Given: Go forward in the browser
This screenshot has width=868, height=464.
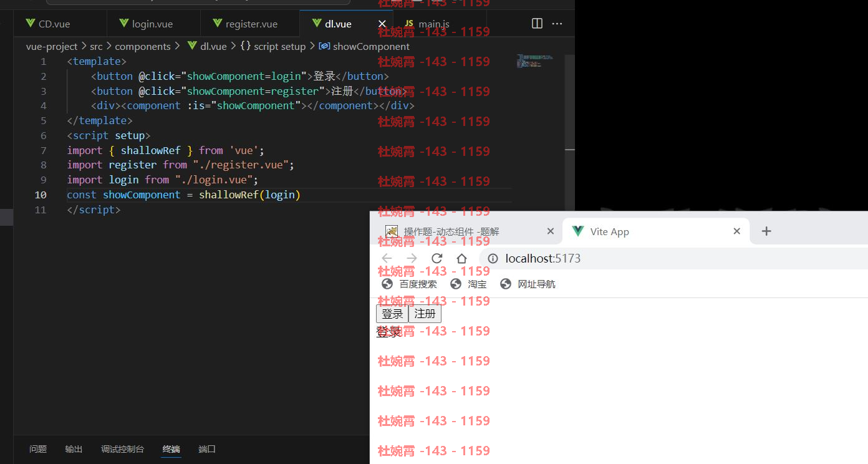Looking at the screenshot, I should (x=412, y=258).
